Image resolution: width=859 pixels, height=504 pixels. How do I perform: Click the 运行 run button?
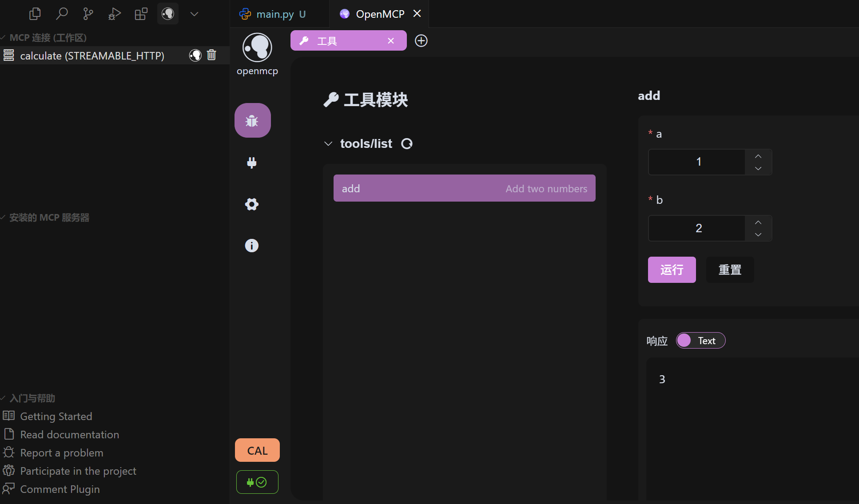coord(672,270)
